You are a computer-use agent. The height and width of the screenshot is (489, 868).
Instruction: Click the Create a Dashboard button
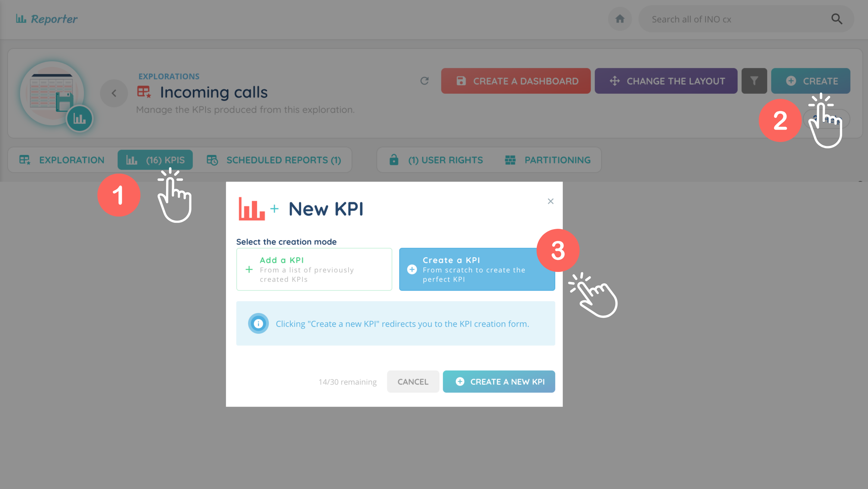click(x=516, y=81)
